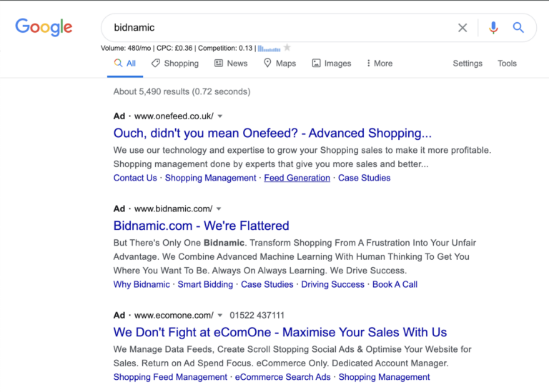549x392 pixels.
Task: Open the Shopping Feed Management sitelink
Action: click(x=170, y=377)
